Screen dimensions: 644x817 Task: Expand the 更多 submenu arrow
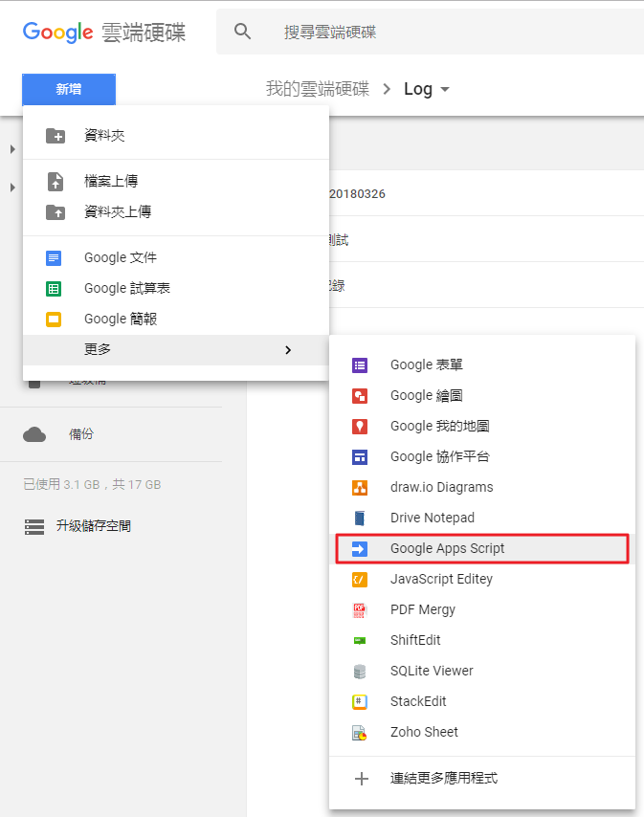(x=288, y=349)
